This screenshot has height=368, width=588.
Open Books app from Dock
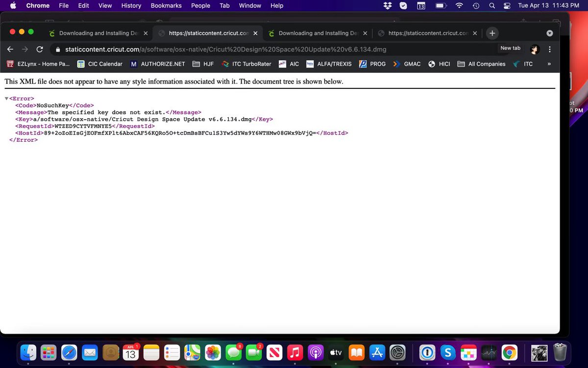coord(357,352)
